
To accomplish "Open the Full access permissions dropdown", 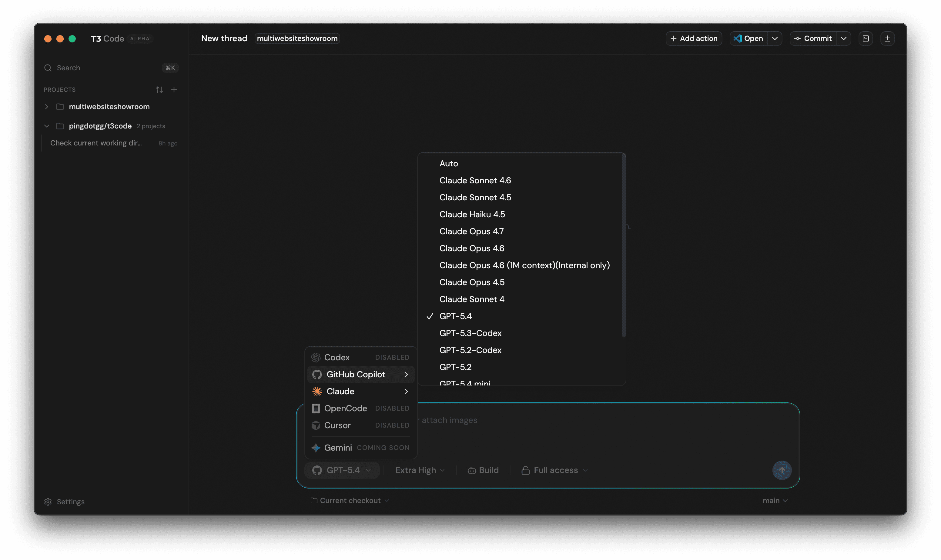I will [555, 470].
